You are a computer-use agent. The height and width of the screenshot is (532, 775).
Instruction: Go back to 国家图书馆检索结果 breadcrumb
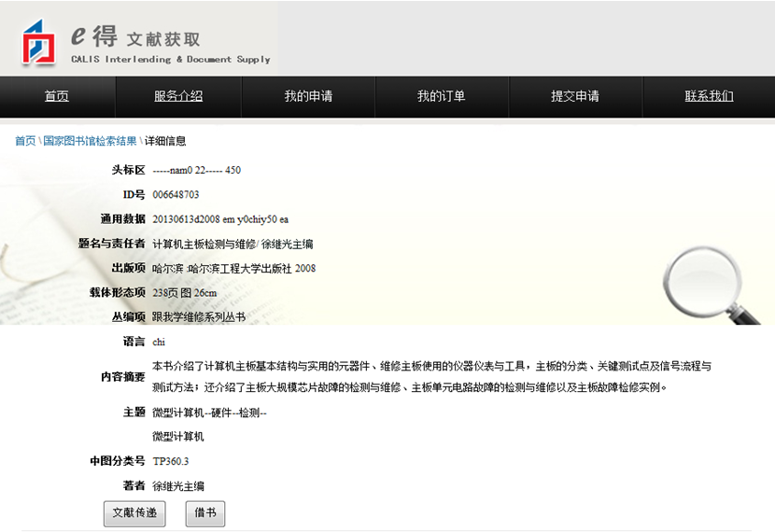(90, 141)
